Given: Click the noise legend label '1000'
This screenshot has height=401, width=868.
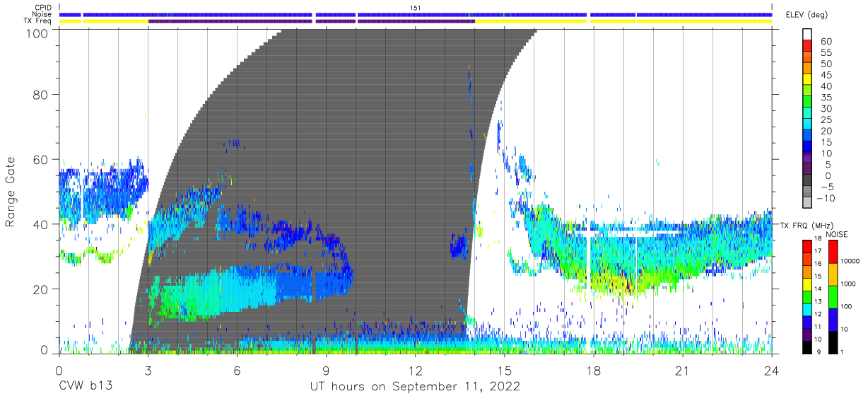Looking at the screenshot, I should 849,284.
